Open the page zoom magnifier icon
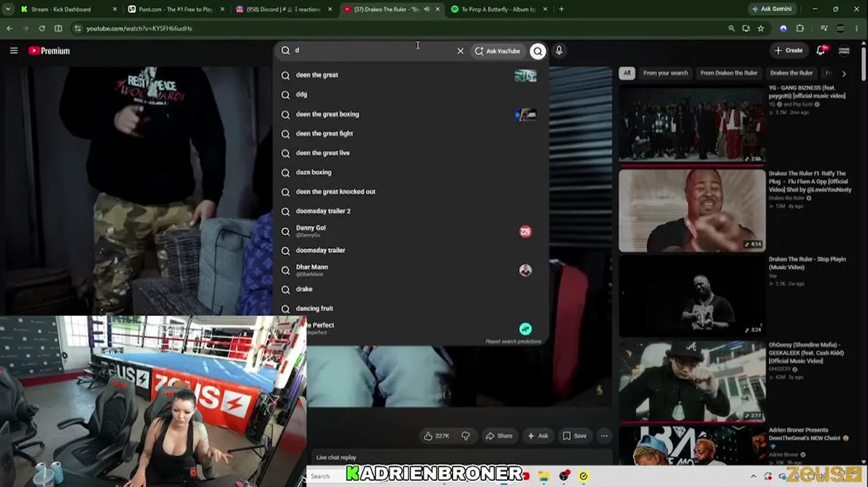This screenshot has height=487, width=868. pos(731,28)
